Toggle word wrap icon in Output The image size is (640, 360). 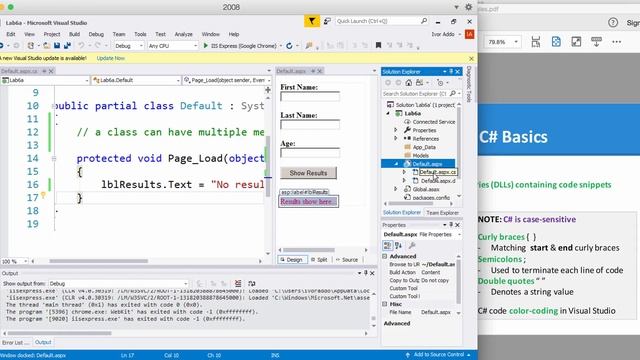[x=251, y=283]
